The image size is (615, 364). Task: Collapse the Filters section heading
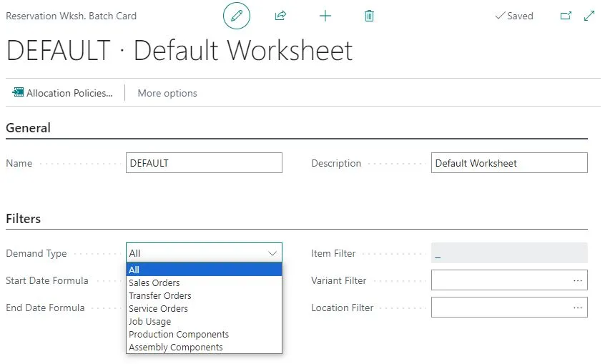(x=23, y=219)
